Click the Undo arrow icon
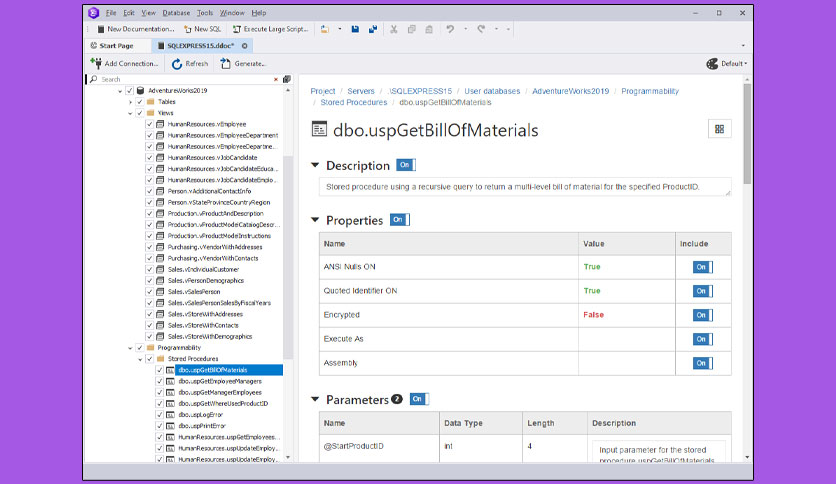 pos(451,29)
